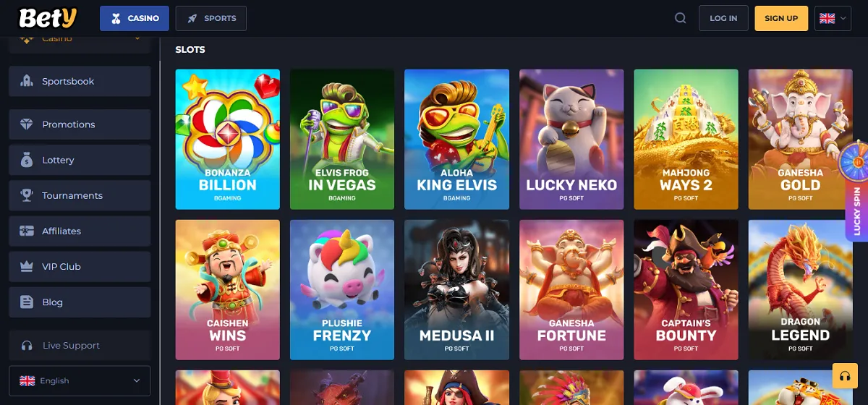
Task: Open Sportsbook from the sidebar
Action: point(80,81)
